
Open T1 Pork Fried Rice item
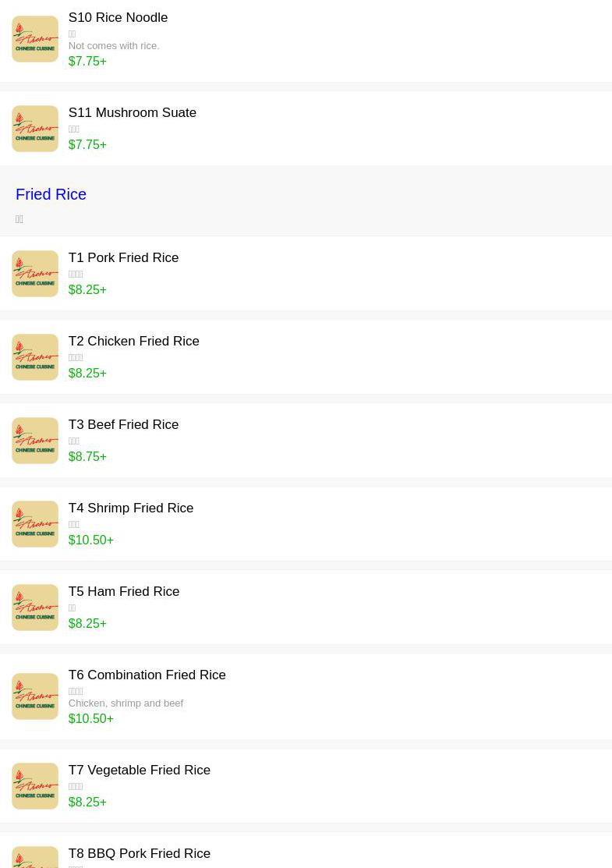(123, 258)
